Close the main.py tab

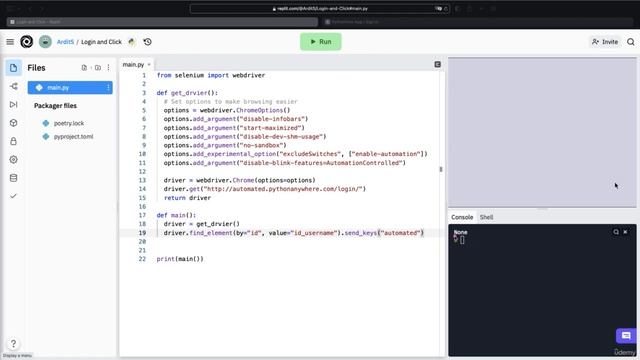(x=149, y=64)
